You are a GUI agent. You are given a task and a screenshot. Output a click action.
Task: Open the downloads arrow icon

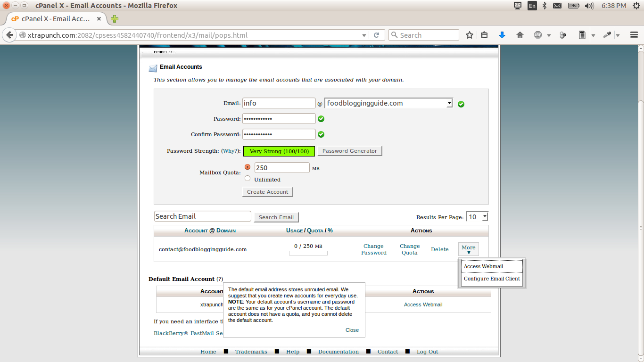tap(502, 35)
